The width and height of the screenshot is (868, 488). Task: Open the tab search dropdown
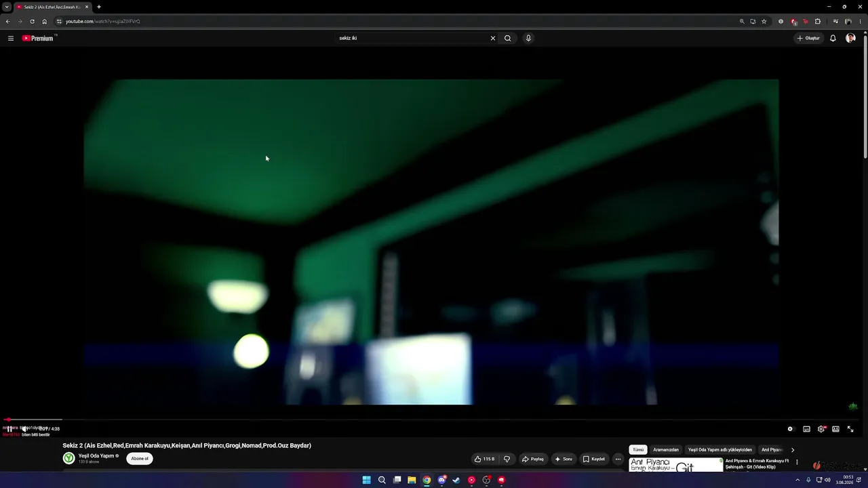tap(7, 7)
